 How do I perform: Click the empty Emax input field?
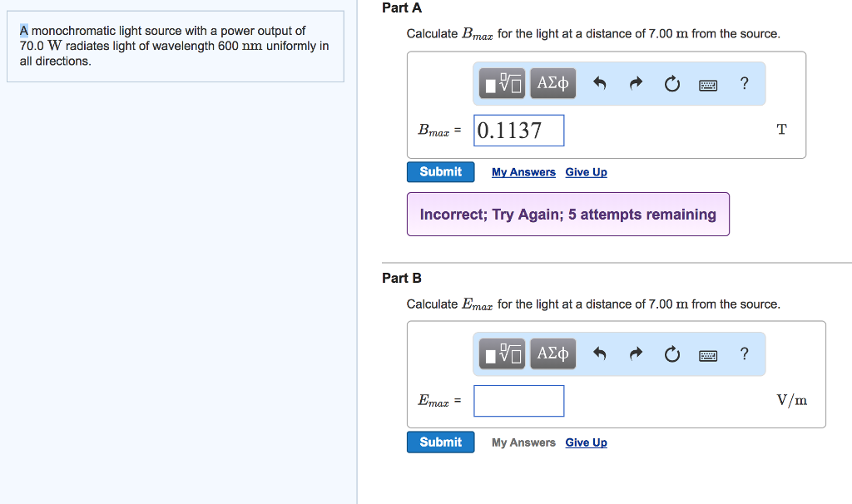[x=519, y=400]
